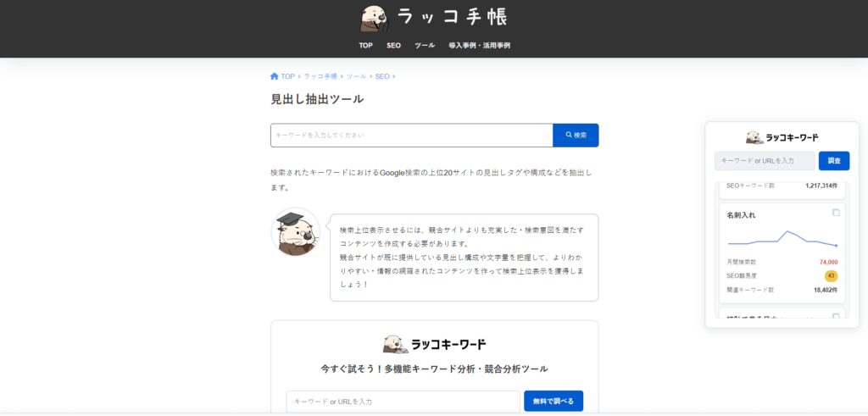The height and width of the screenshot is (416, 868).
Task: Click the 今すぐ試そう！多機能キーワード分析 heading
Action: coord(435,369)
